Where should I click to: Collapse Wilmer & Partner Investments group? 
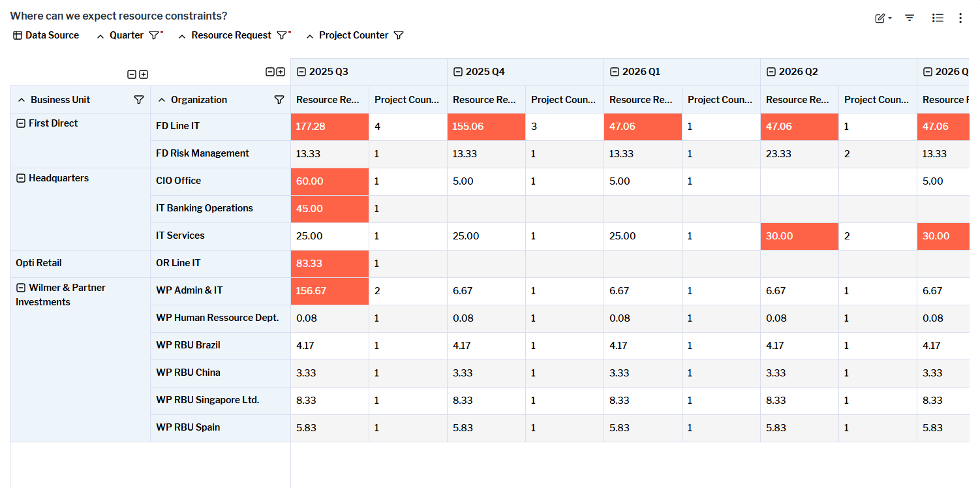click(21, 288)
